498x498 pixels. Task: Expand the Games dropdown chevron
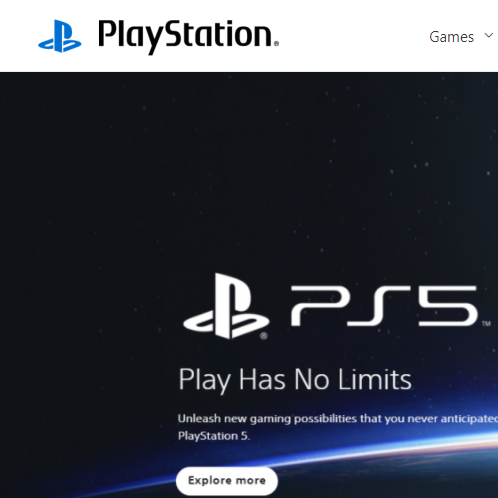point(489,35)
